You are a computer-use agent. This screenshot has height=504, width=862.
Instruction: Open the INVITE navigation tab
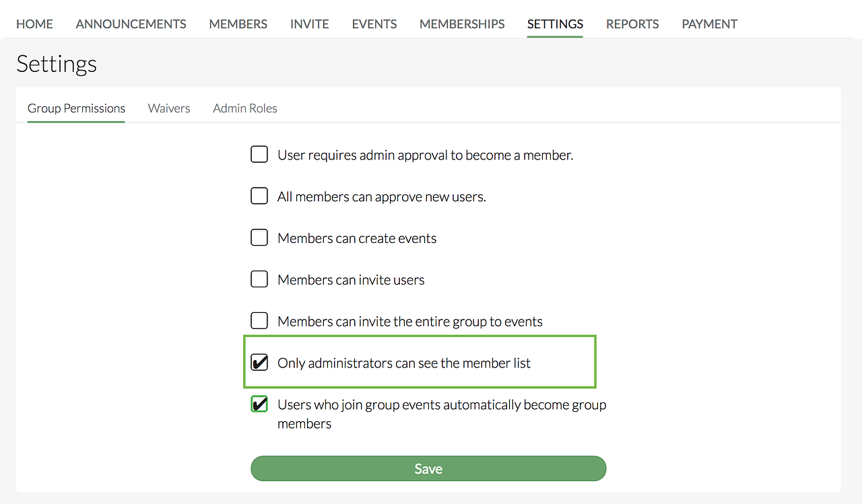click(309, 24)
